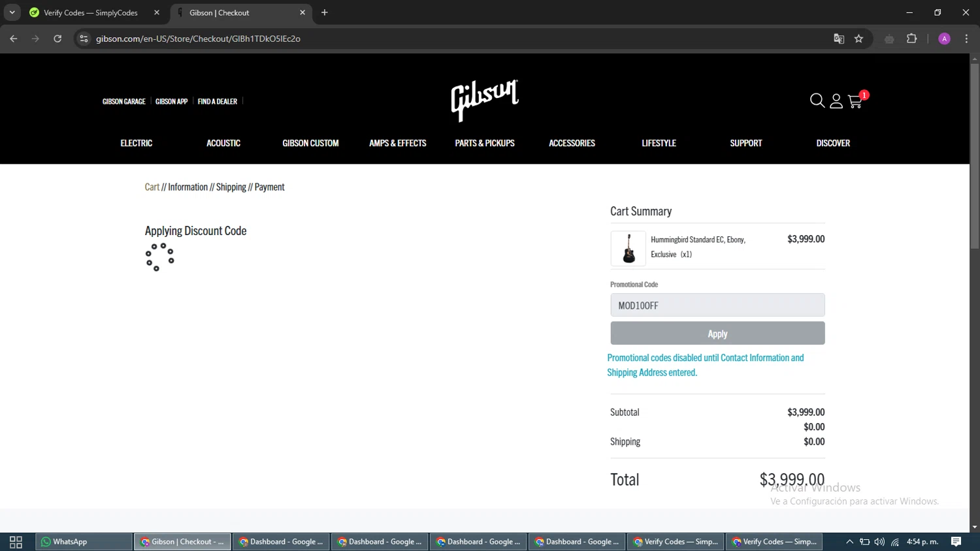Open a new browser tab
980x551 pixels.
(325, 12)
